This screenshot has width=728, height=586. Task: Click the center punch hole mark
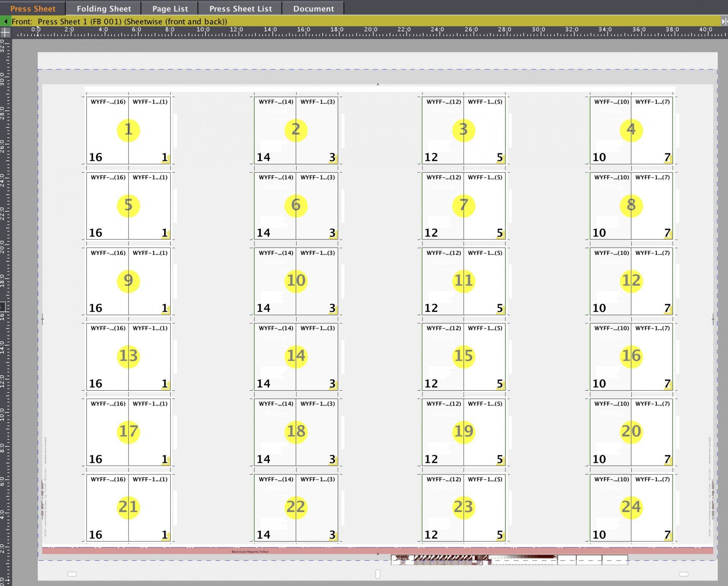click(x=378, y=574)
